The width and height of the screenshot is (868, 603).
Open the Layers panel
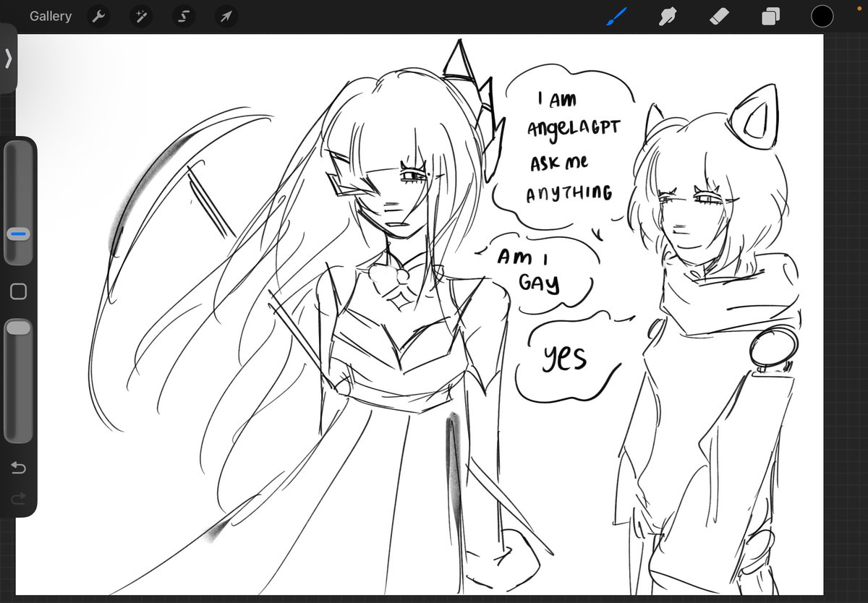[771, 16]
